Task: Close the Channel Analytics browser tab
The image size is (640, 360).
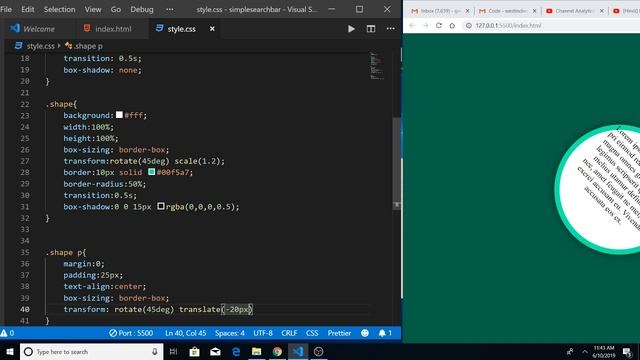Action: coord(602,11)
